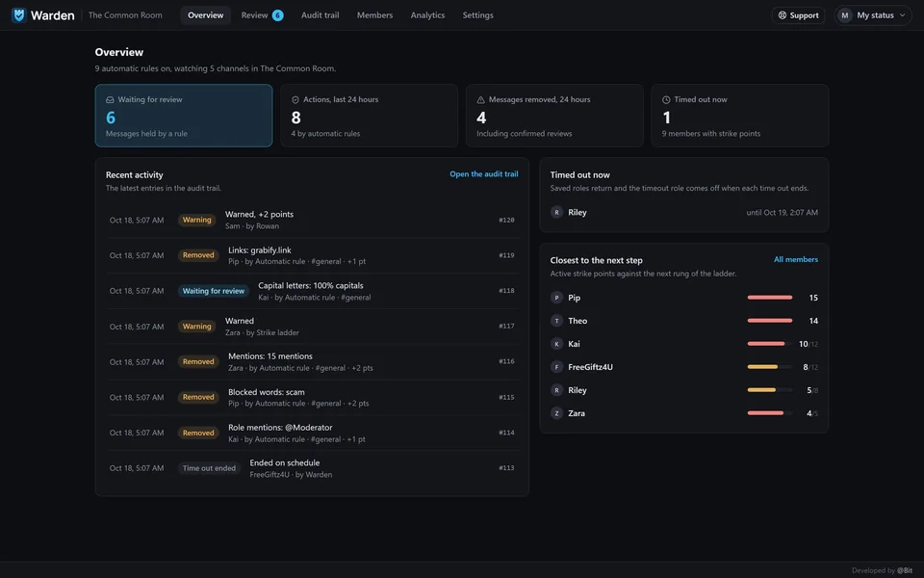This screenshot has width=924, height=578.
Task: Click The Common Room server name
Action: click(125, 15)
